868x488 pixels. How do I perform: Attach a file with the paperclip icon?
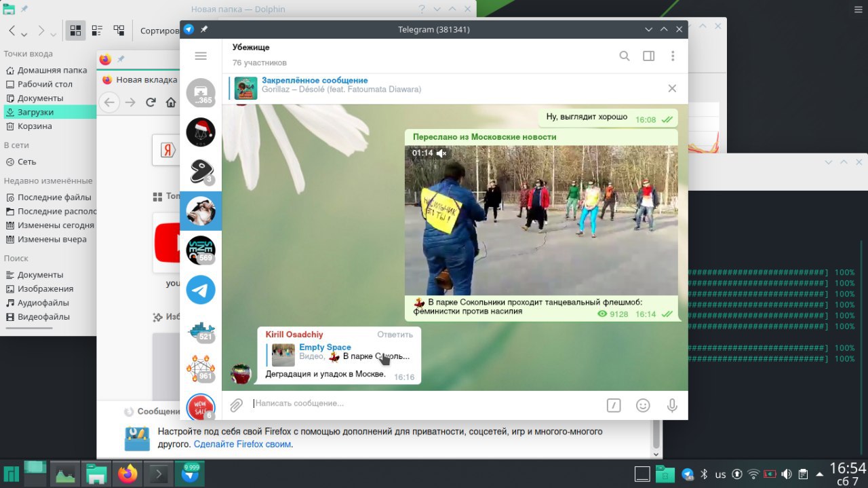(x=236, y=405)
